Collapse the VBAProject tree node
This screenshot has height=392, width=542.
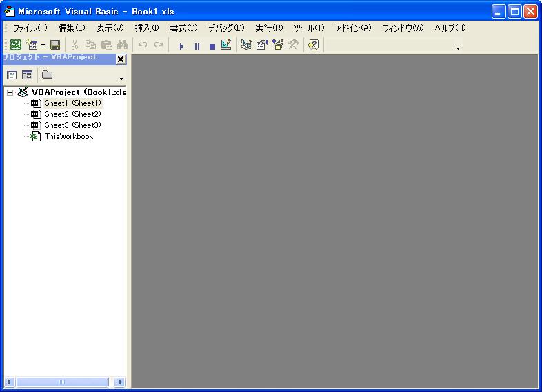(x=10, y=92)
